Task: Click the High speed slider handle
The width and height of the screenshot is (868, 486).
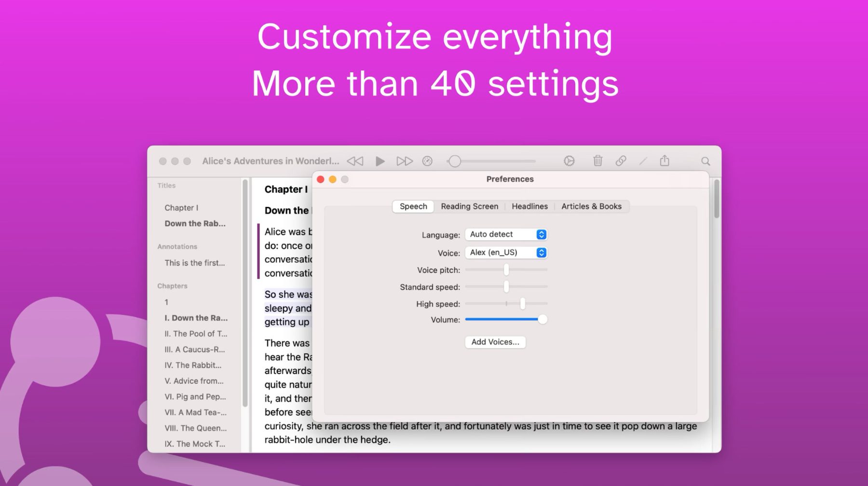Action: click(x=522, y=304)
